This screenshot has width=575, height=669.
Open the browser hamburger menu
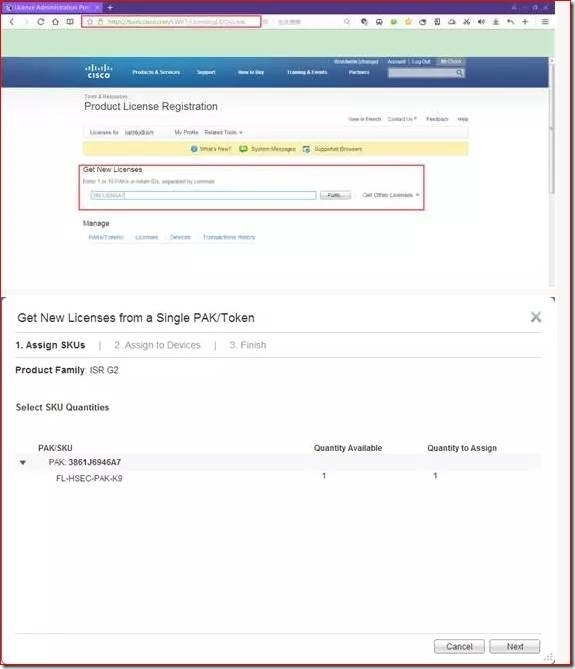pos(545,21)
